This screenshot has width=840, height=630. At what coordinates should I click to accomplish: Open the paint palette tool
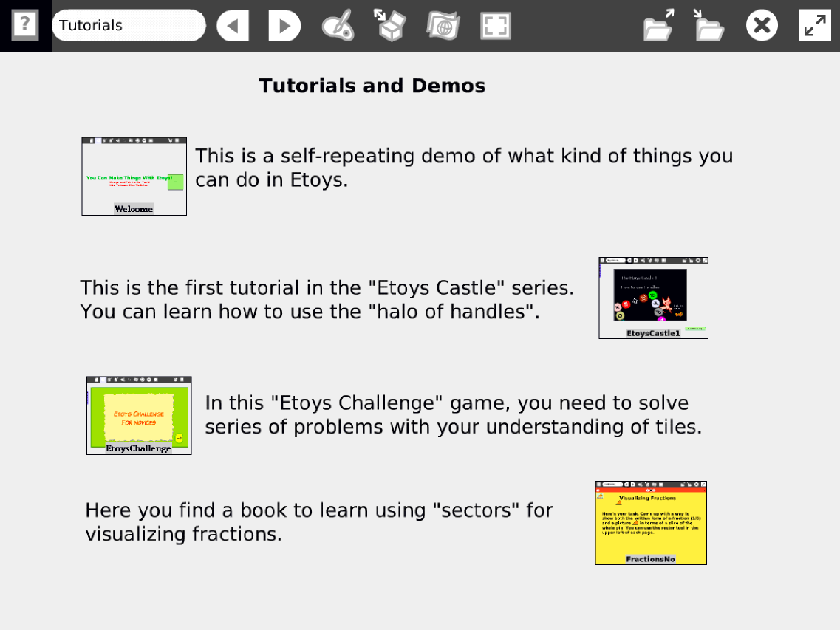pos(338,25)
